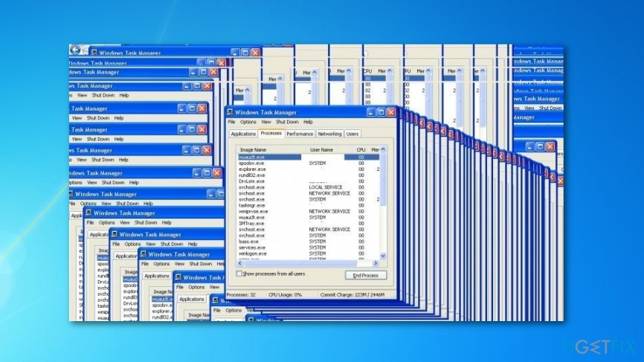Screen dimensions: 644x362
Task: Click the back arrow icon at top-left window
Action: coord(75,50)
